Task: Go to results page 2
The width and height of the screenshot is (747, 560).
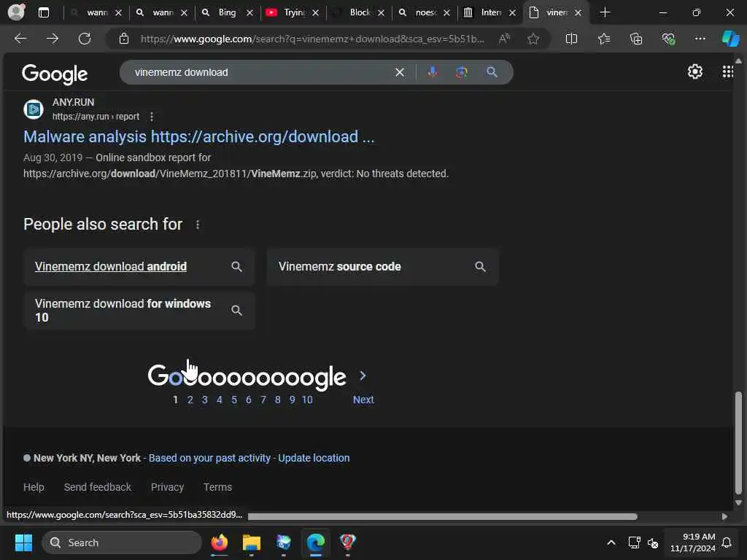Action: 190,400
